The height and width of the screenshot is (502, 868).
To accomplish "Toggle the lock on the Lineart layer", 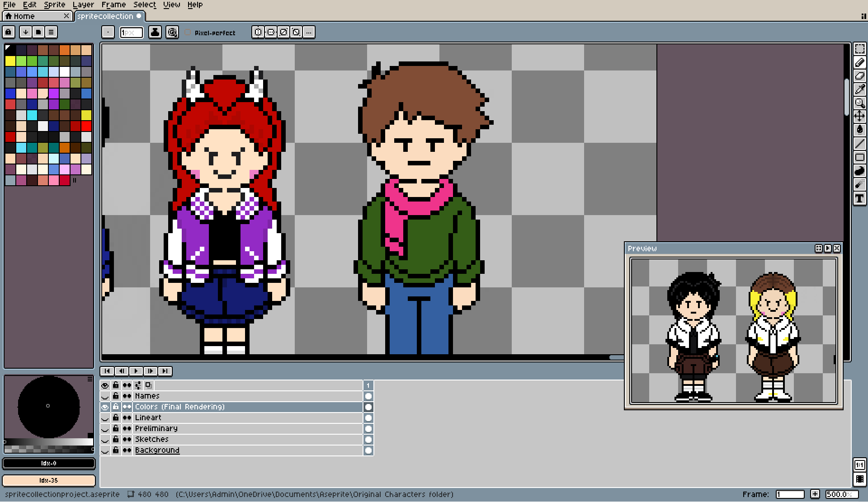I will coord(116,418).
